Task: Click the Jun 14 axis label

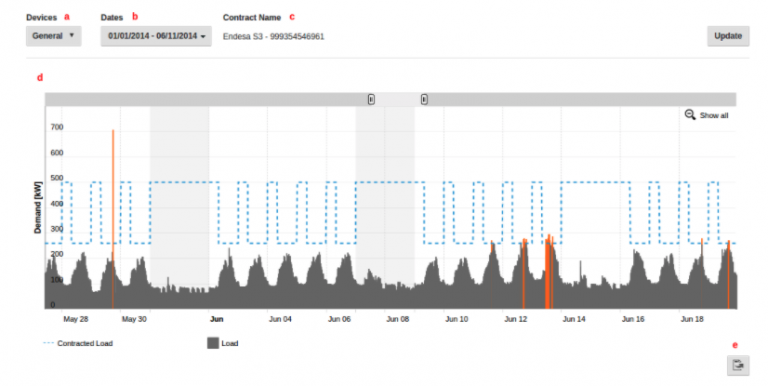Action: point(574,319)
